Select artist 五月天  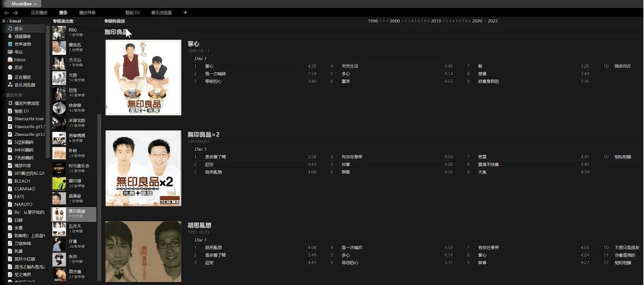73,229
